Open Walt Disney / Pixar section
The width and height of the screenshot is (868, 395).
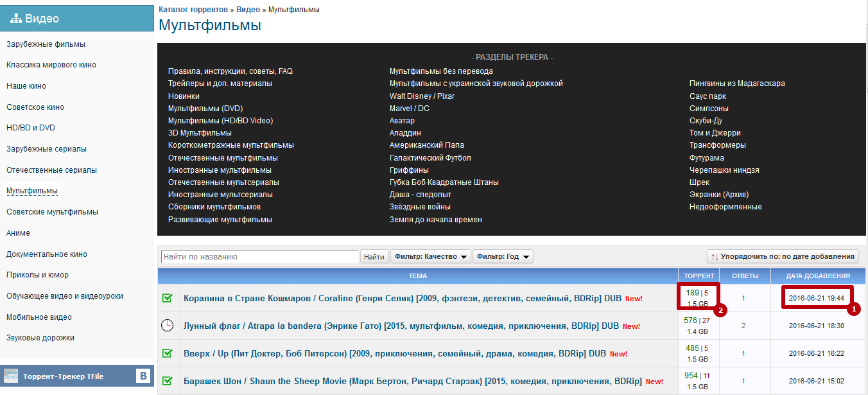422,96
